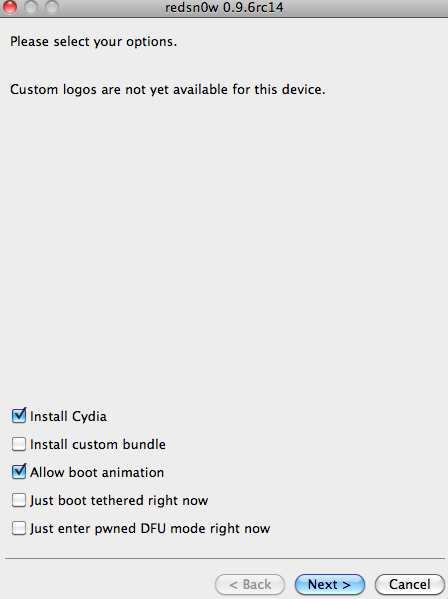
Task: Uncheck the Install Cydia checkbox
Action: point(19,416)
